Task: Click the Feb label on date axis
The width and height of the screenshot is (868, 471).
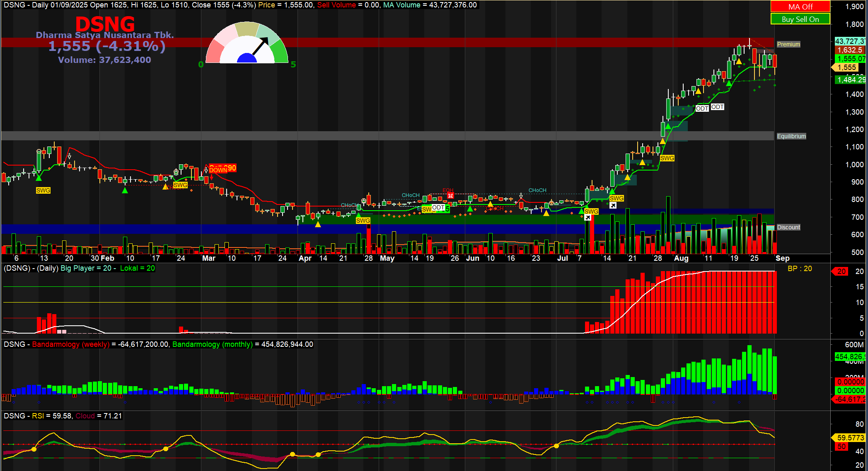Action: tap(107, 258)
